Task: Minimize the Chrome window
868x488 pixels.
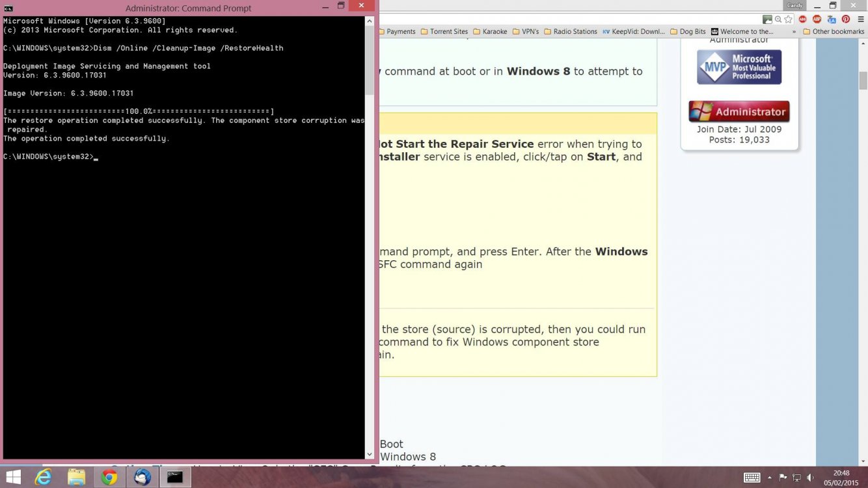Action: [x=817, y=6]
